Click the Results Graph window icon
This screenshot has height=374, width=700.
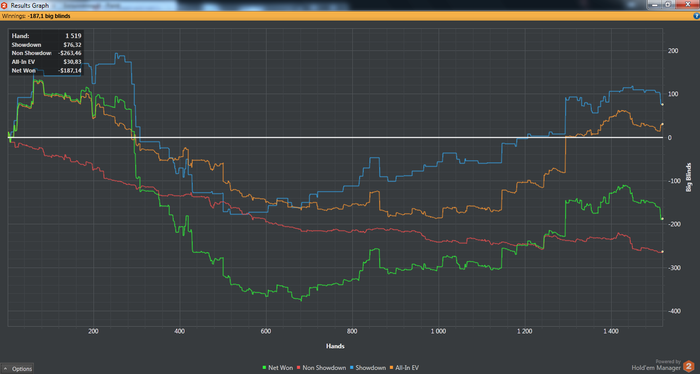click(4, 5)
